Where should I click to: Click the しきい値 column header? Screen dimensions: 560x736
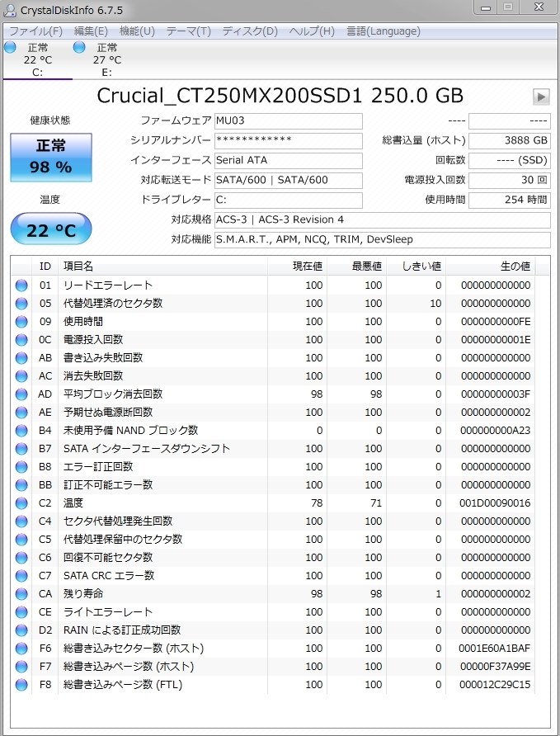pyautogui.click(x=416, y=267)
